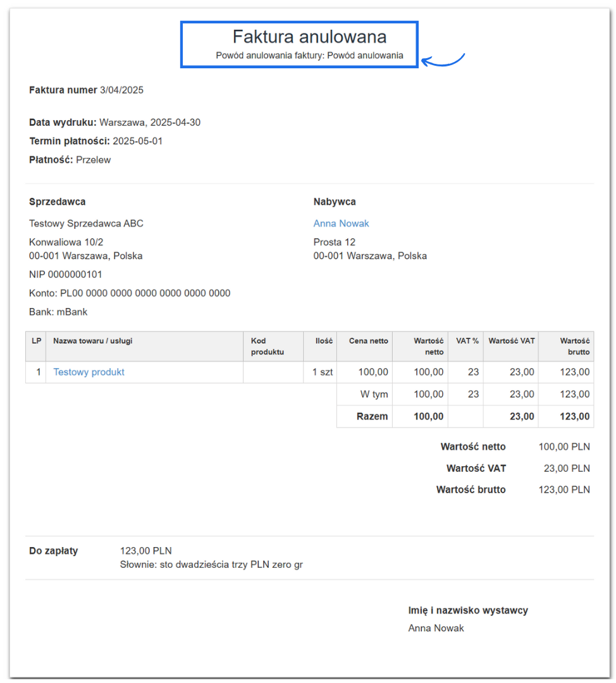Image resolution: width=616 pixels, height=683 pixels.
Task: Select the 'Powód anulowania faktury' line
Action: (x=309, y=55)
